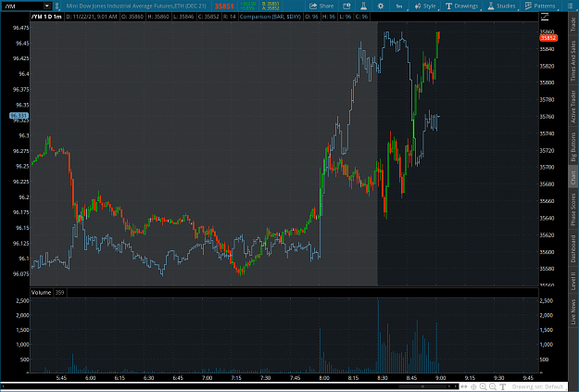This screenshot has width=579, height=392.
Task: Click the Comparison (BAR, $DXY) label
Action: (x=271, y=17)
